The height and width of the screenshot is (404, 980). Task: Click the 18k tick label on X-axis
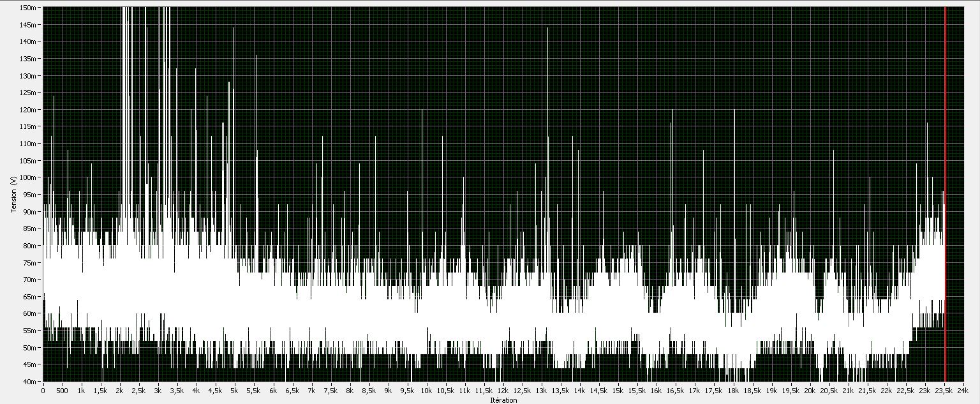(733, 389)
